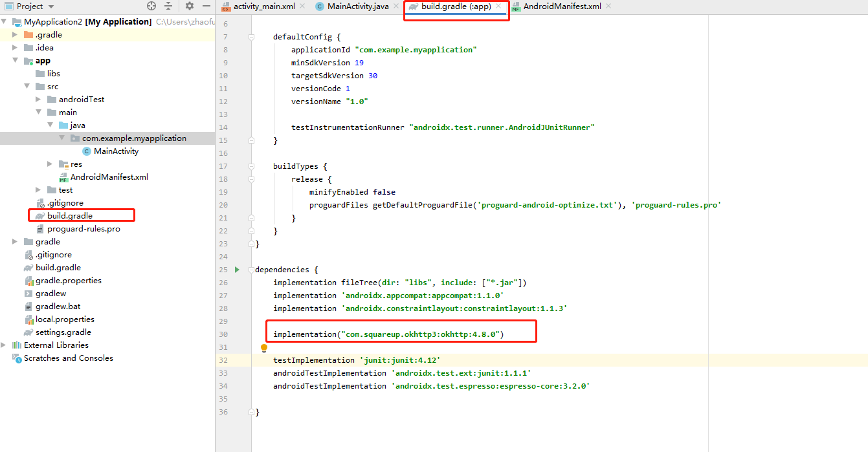Screen dimensions: 868x452
Task: Click the yellow lightbulb intention icon
Action: [x=264, y=348]
